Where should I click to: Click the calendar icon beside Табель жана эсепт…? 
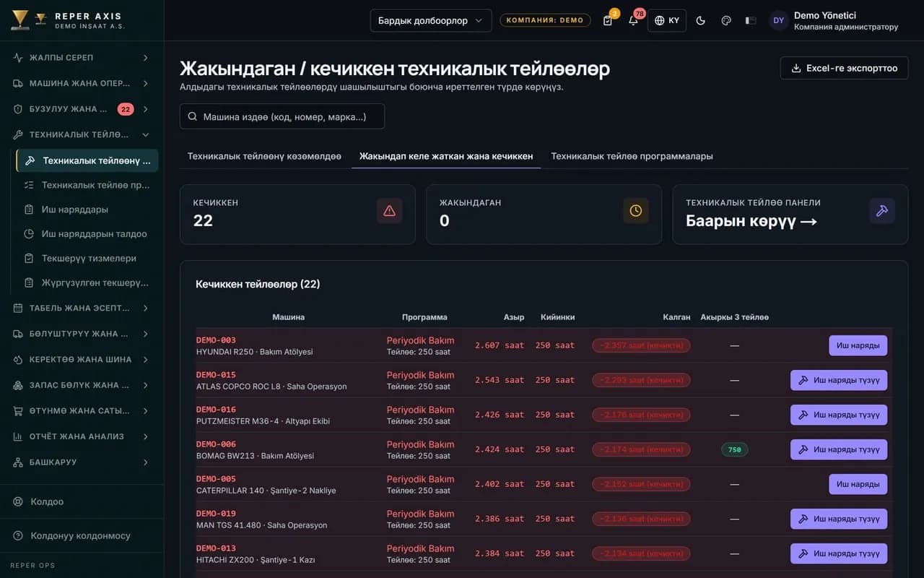18,309
